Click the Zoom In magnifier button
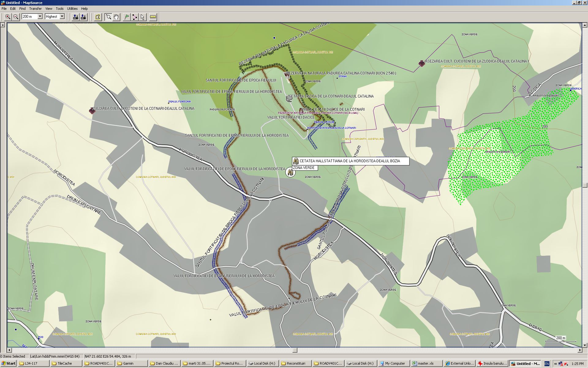The width and height of the screenshot is (588, 368). click(x=8, y=17)
